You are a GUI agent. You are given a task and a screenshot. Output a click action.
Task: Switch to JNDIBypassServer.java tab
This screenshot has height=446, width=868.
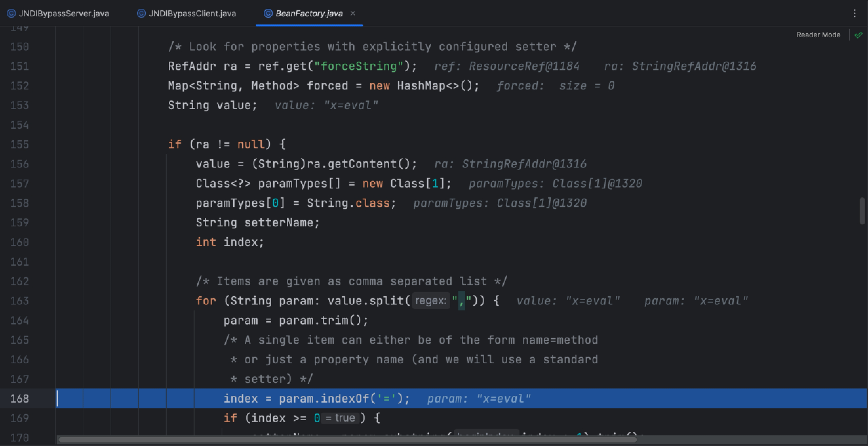pyautogui.click(x=58, y=14)
